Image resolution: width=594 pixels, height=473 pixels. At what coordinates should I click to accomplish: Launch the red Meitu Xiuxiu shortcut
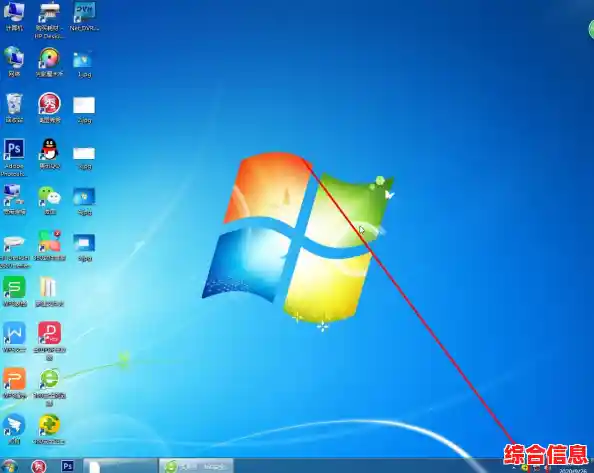(x=49, y=108)
